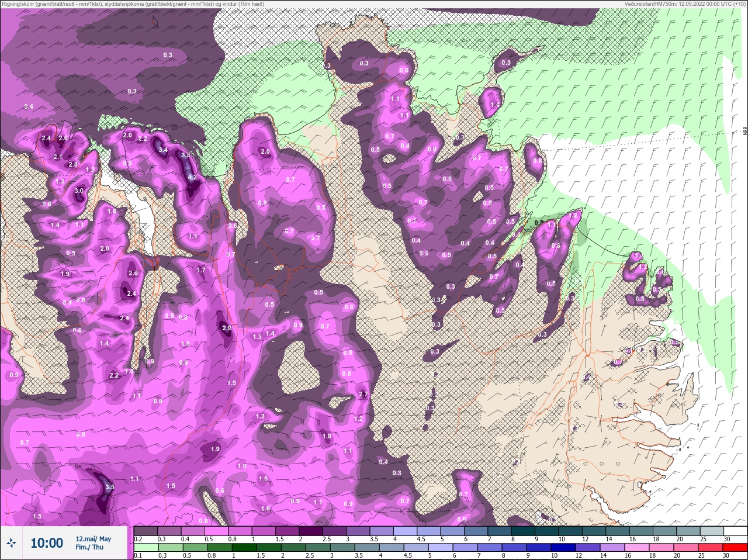The height and width of the screenshot is (560, 748).
Task: Click the '12.maí/ May' date text
Action: click(x=93, y=539)
